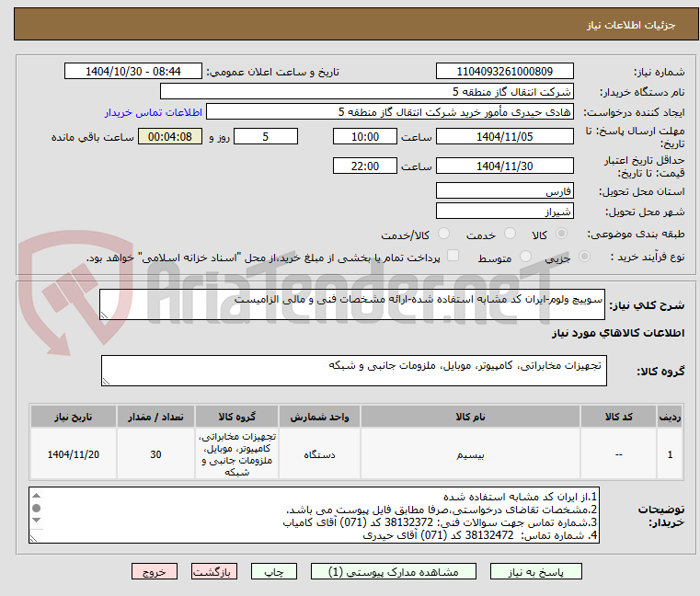
Task: Click the اطلاعات کالاهای مورد نیاز section heading
Action: pos(618,333)
